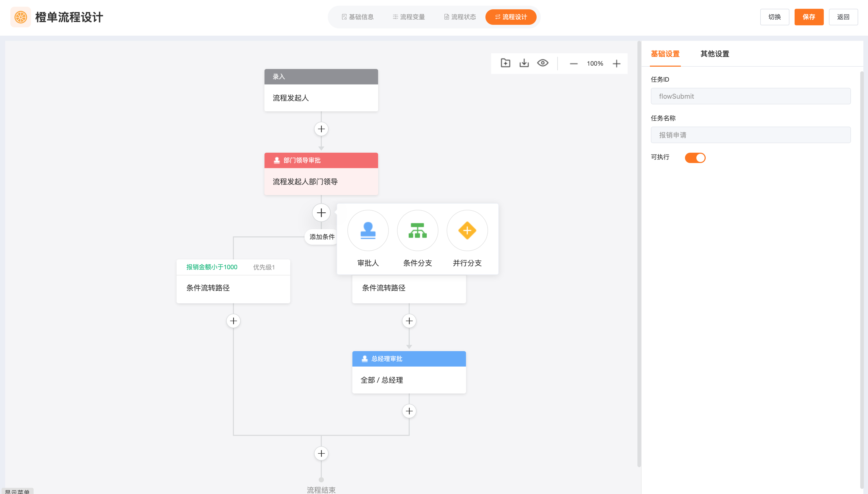Toggle the 可执行 switch off
This screenshot has width=868, height=494.
[695, 158]
